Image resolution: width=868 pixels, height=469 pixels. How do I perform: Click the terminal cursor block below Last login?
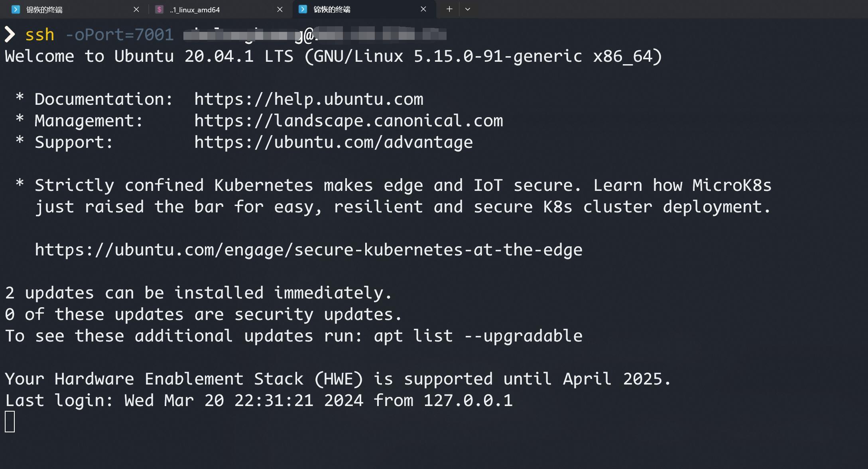10,422
